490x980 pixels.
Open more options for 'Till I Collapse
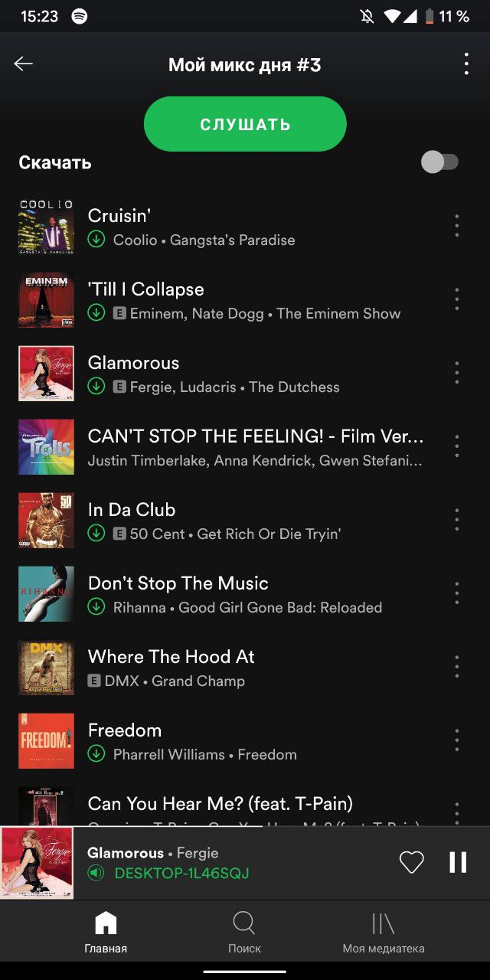click(457, 299)
